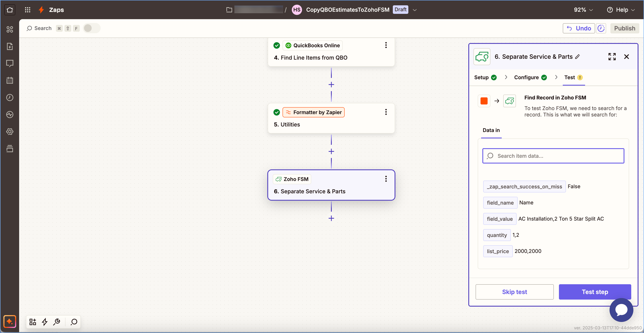
Task: Click the expand panel fullscreen icon
Action: [x=612, y=57]
